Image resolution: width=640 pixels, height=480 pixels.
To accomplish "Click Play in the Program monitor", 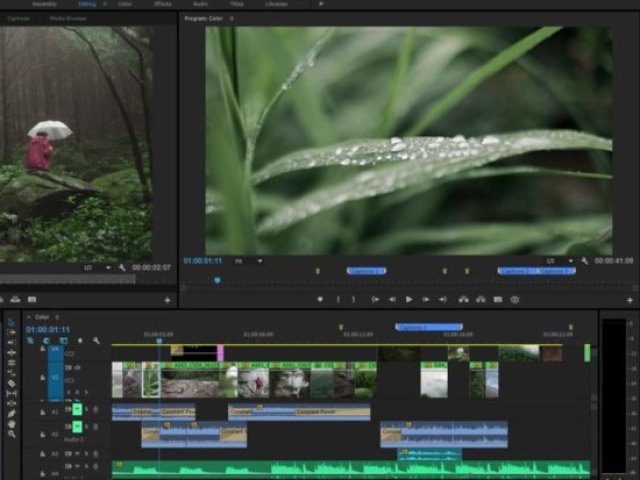I will pos(409,300).
